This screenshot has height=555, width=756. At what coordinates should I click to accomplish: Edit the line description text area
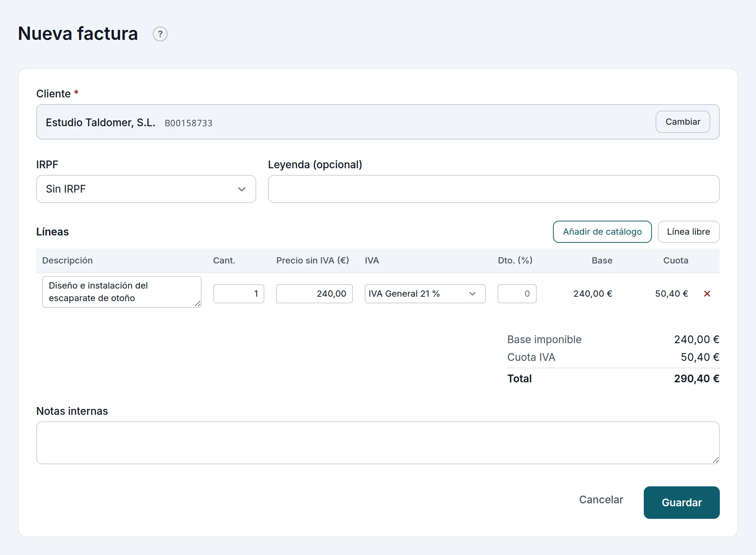coord(122,292)
